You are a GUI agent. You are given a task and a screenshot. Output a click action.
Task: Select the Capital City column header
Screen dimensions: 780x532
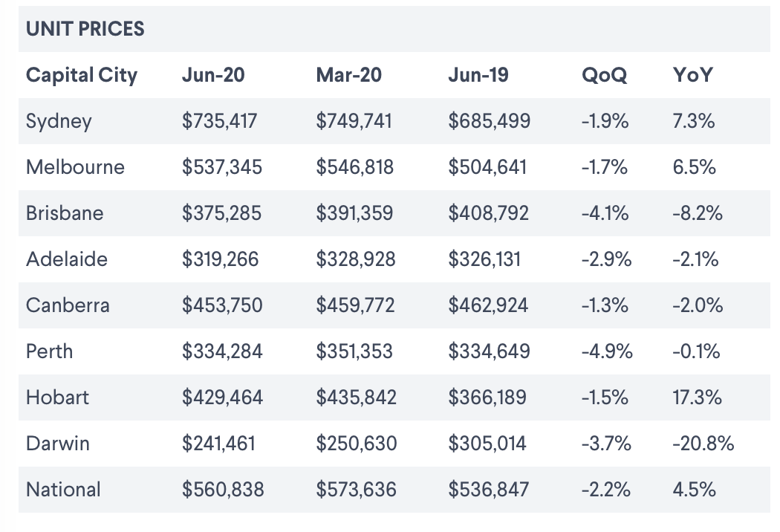(x=82, y=75)
